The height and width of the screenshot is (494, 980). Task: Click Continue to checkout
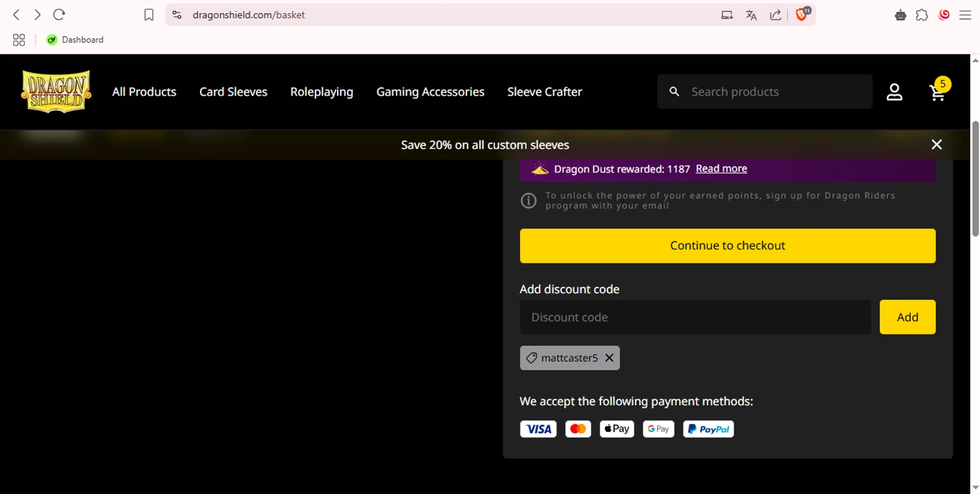tap(728, 246)
